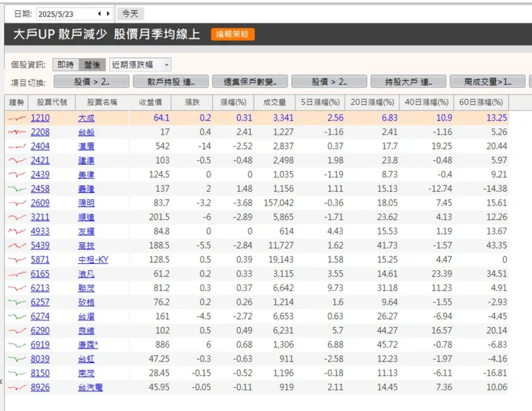This screenshot has width=532, height=411.
Task: Click the trend sparkline icon for stock 2208
Action: [17, 132]
